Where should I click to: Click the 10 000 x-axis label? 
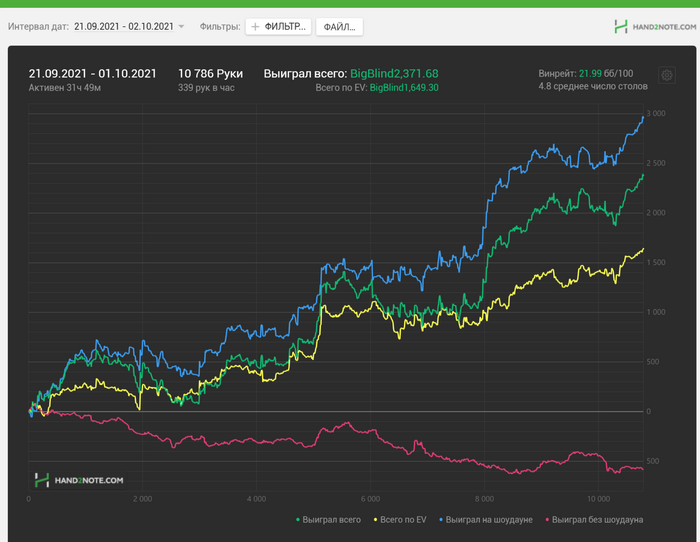point(598,499)
